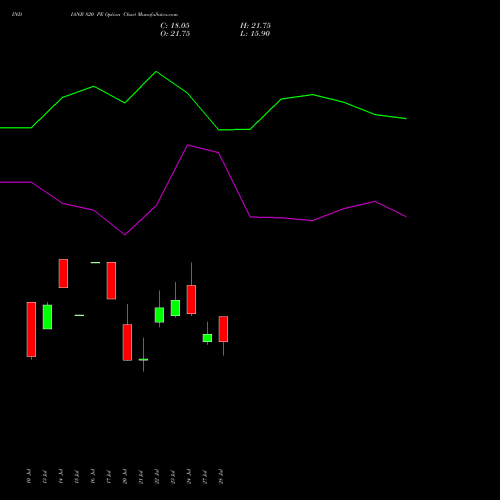500x500 pixels.
Task: Click the open value O: 21.75
Action: pos(175,34)
